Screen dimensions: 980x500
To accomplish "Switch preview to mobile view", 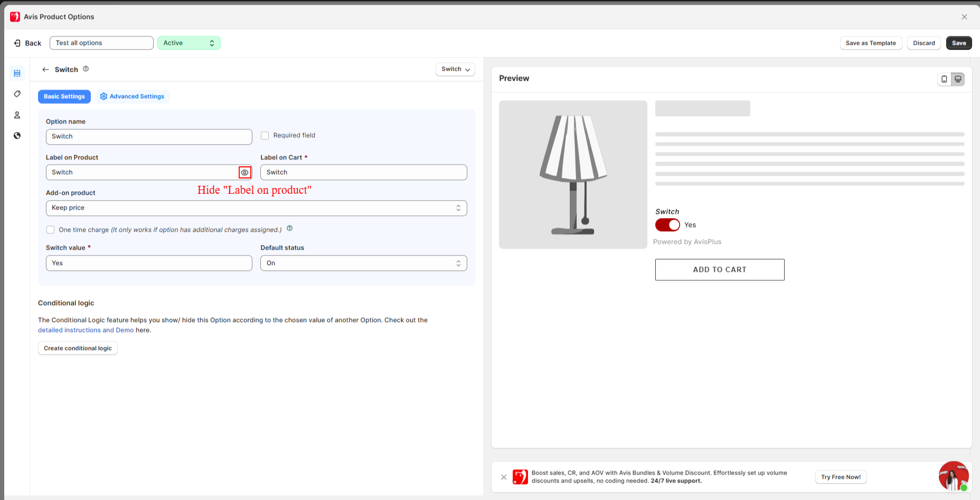I will tap(944, 79).
